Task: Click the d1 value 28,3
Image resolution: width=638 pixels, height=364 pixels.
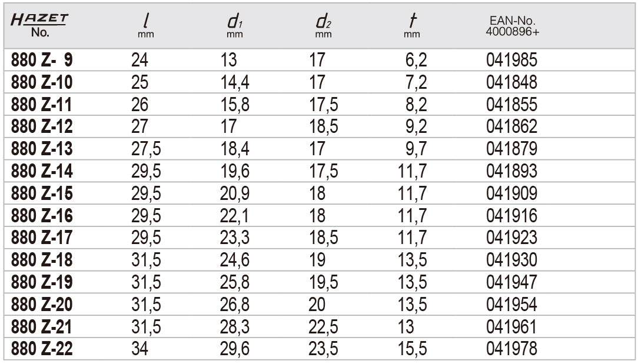Action: coord(234,327)
